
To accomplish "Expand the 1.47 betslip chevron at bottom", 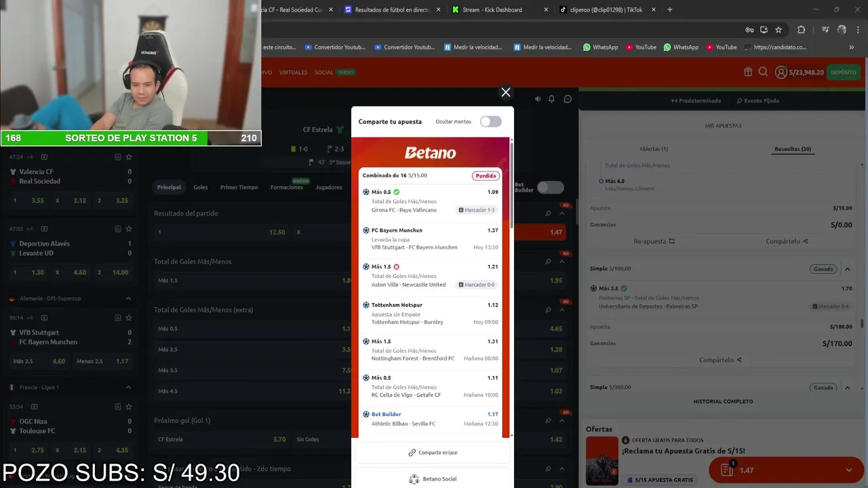I will [x=848, y=470].
